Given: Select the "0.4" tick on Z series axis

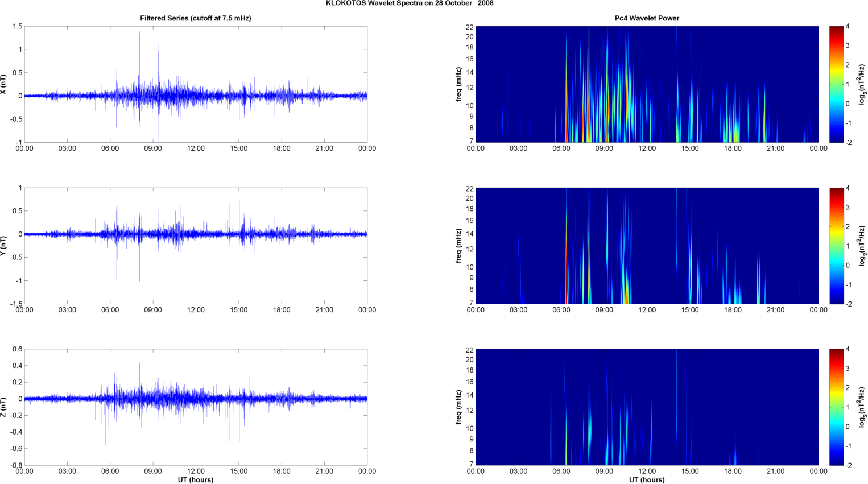Looking at the screenshot, I should (17, 366).
